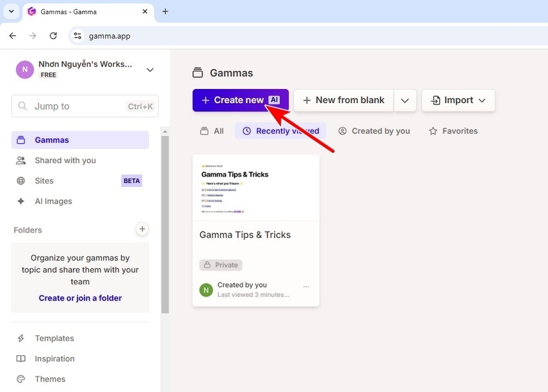Switch to the All filter tab

click(212, 131)
